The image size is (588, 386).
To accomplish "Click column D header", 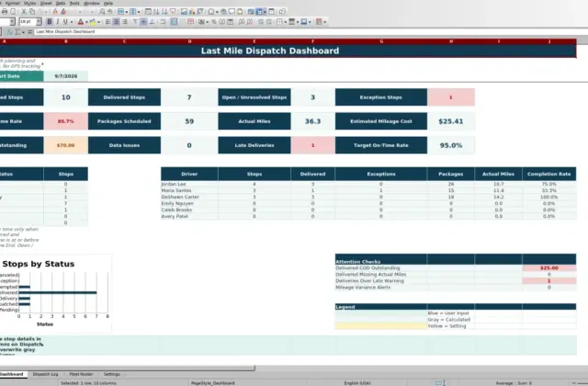I will tap(189, 41).
